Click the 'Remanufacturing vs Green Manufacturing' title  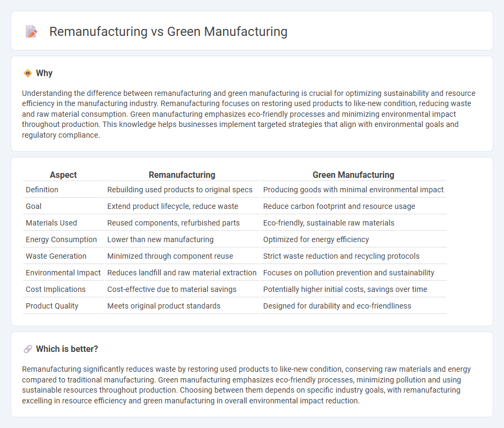[168, 32]
